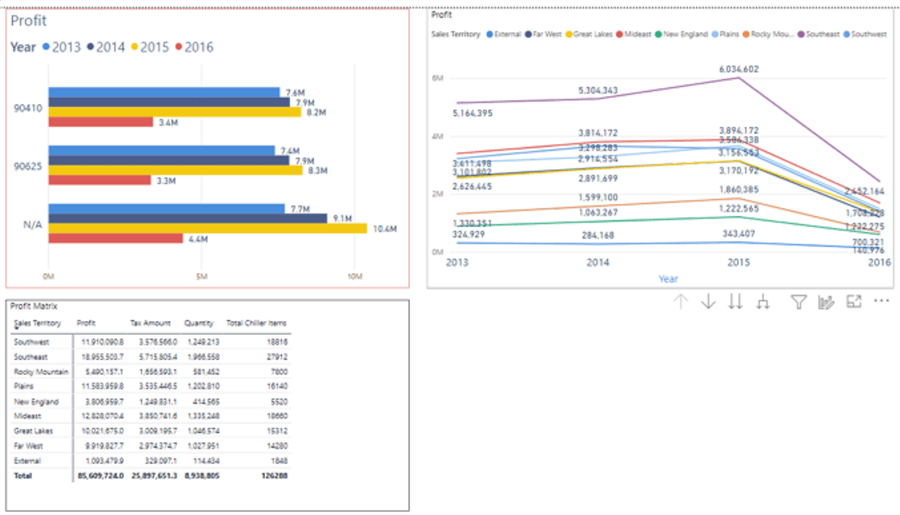The height and width of the screenshot is (515, 900).
Task: Click the personalize visual chart icon
Action: coord(826,301)
